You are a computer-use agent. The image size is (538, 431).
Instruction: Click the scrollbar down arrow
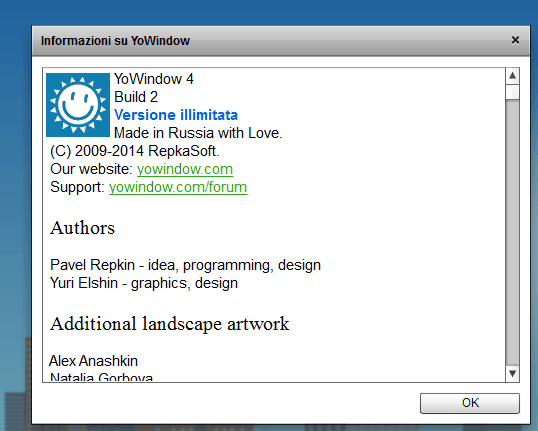tap(512, 373)
